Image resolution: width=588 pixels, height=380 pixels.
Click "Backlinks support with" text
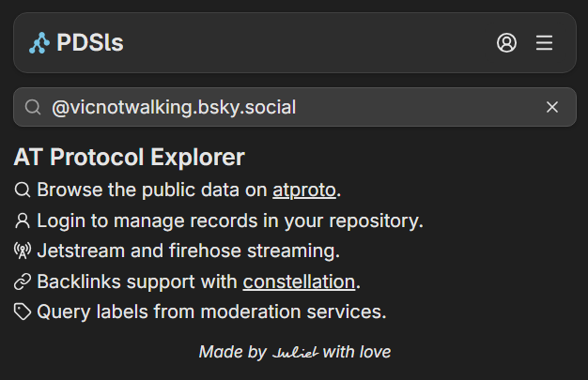coord(138,281)
